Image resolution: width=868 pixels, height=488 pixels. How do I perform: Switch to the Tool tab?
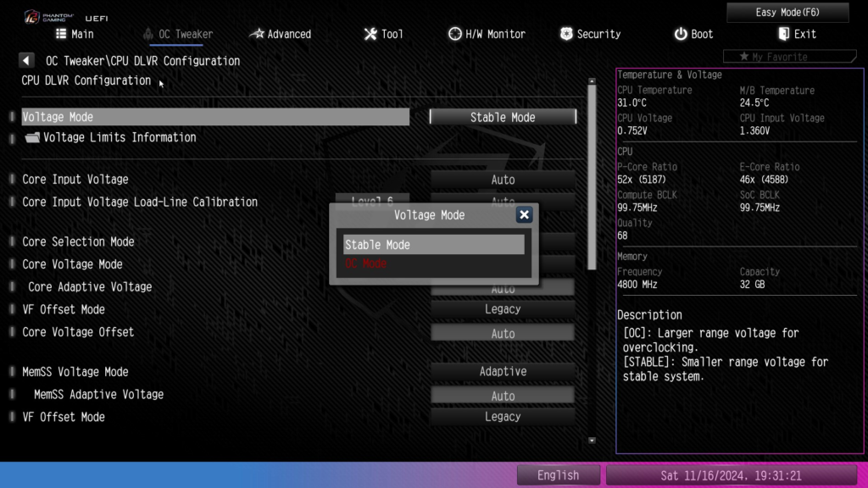384,34
